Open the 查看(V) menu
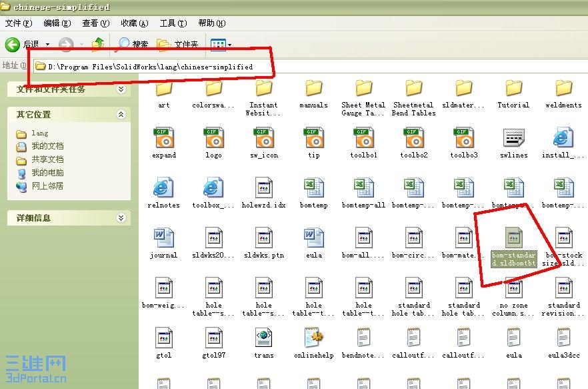Screen dimensions: 588x389 pyautogui.click(x=95, y=23)
